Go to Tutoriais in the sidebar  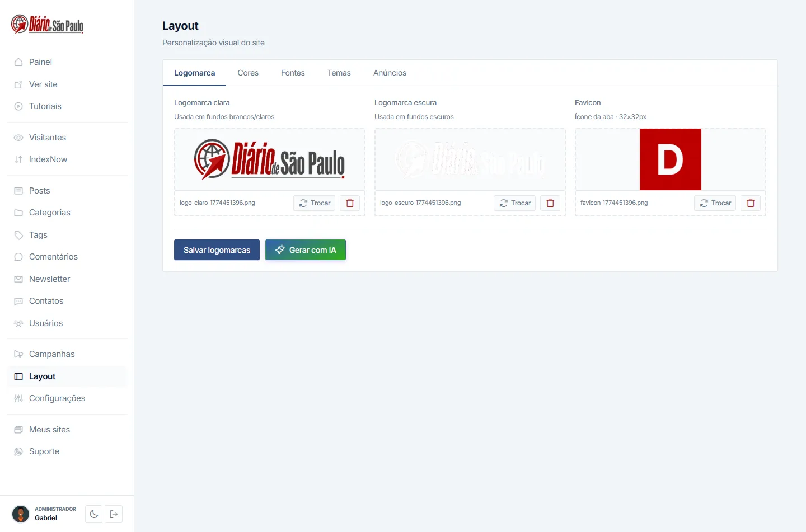point(67,106)
